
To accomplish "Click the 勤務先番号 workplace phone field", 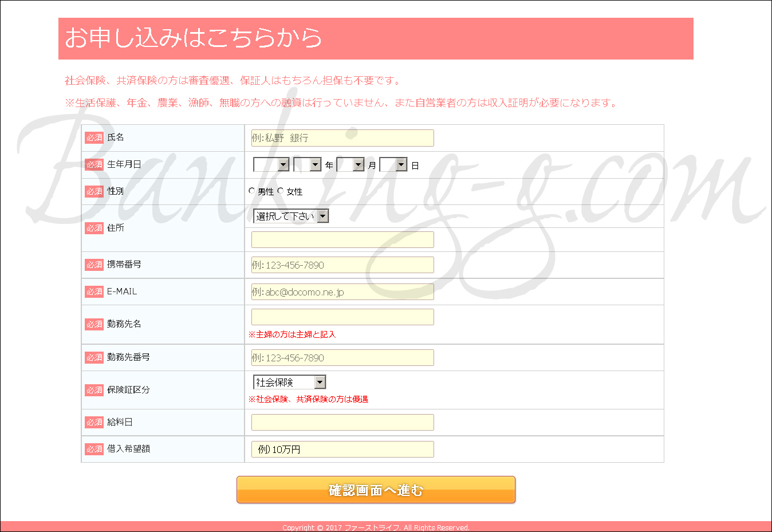I will coord(342,358).
